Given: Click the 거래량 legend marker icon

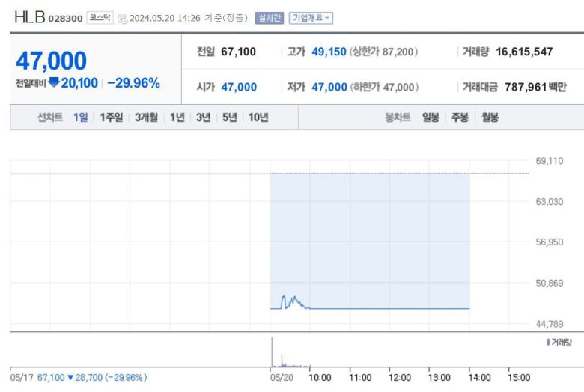Looking at the screenshot, I should 548,342.
